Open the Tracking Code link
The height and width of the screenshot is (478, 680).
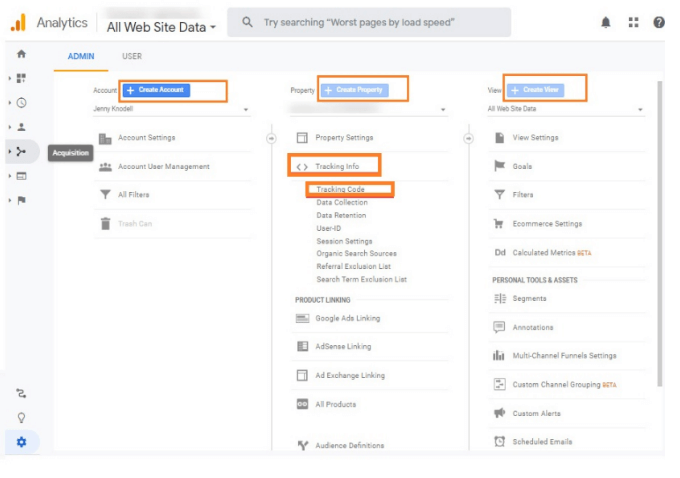pyautogui.click(x=340, y=189)
